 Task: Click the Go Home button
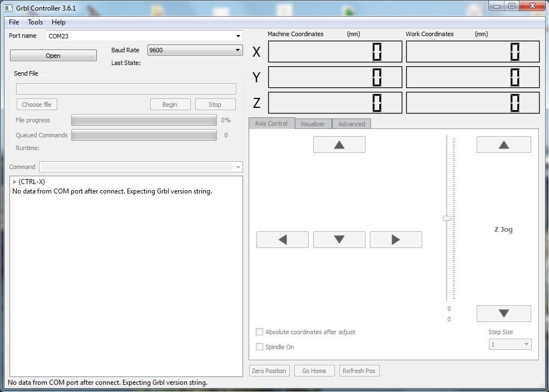[x=314, y=371]
